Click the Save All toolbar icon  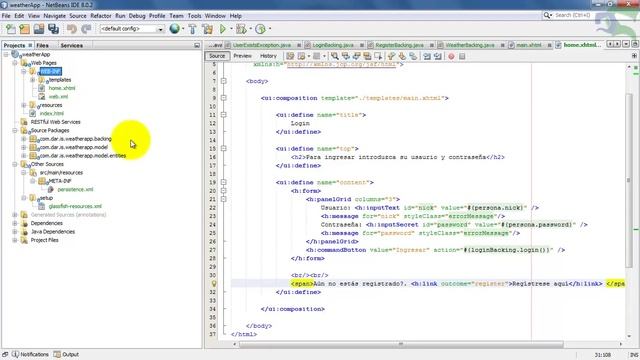click(53, 29)
